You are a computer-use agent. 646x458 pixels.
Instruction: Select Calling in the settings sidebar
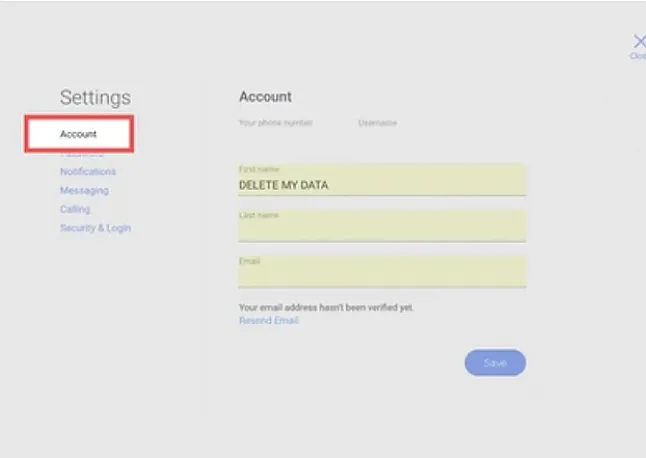(x=75, y=209)
